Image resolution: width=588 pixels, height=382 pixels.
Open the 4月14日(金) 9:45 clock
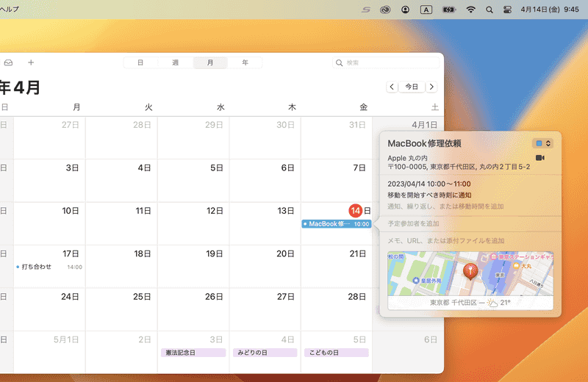(x=550, y=10)
